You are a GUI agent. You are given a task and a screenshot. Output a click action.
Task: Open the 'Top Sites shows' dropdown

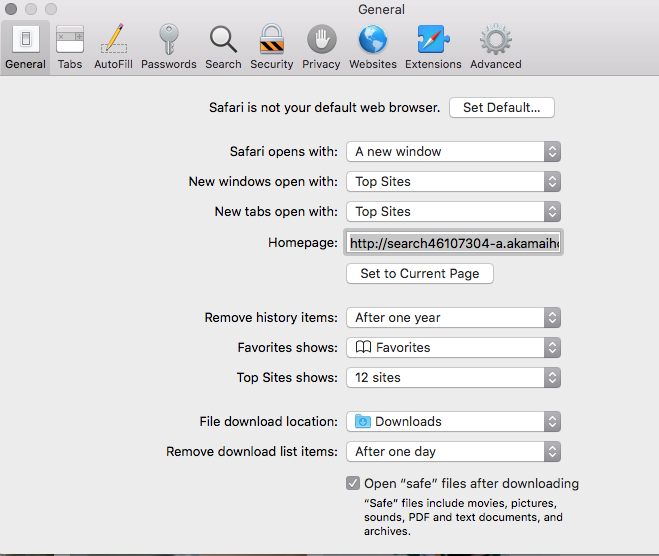(453, 377)
